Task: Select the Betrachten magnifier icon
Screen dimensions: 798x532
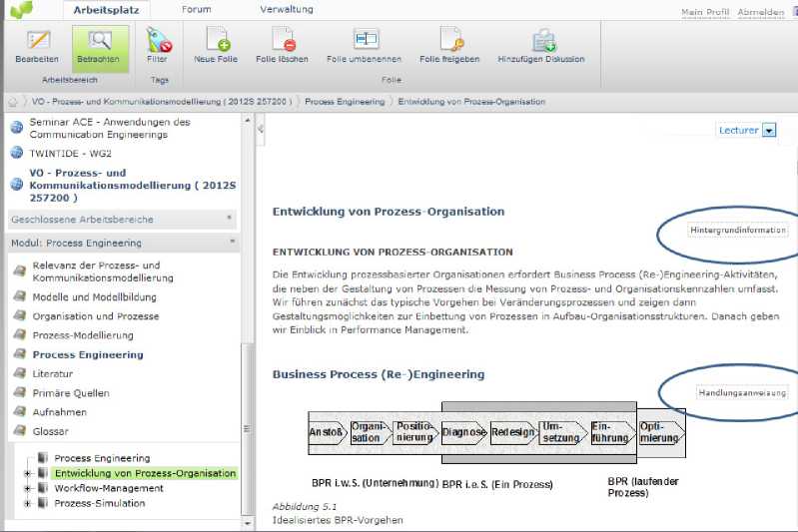Action: [100, 41]
